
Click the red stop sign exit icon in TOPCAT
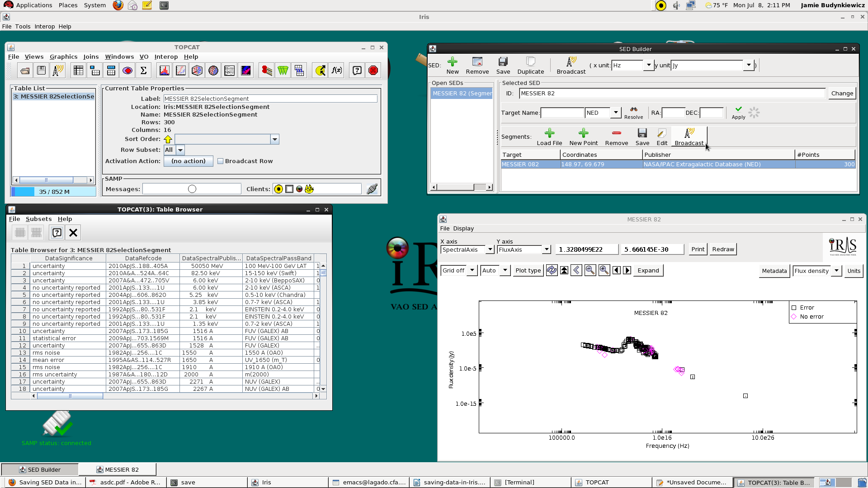[373, 70]
